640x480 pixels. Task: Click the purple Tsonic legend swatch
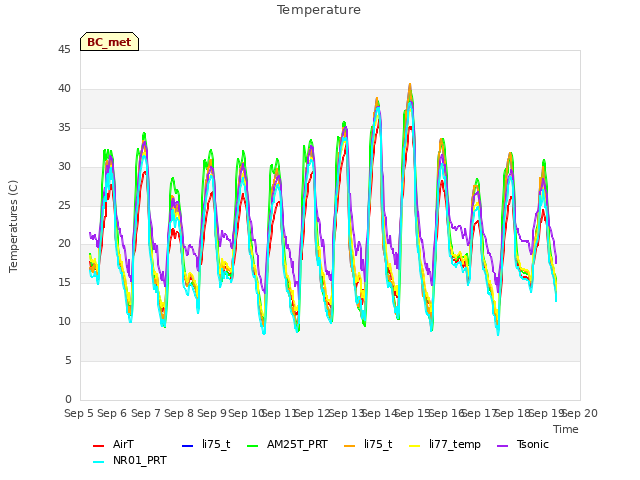pos(503,446)
